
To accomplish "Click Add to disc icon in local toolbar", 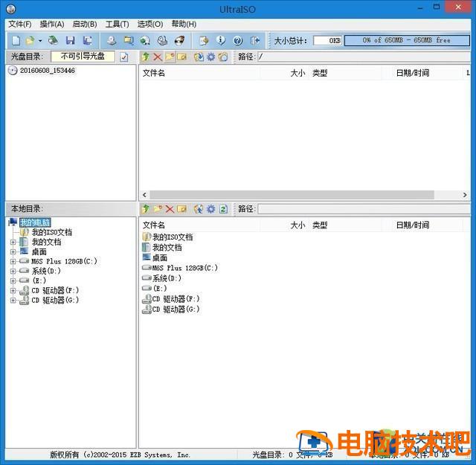I will 199,209.
